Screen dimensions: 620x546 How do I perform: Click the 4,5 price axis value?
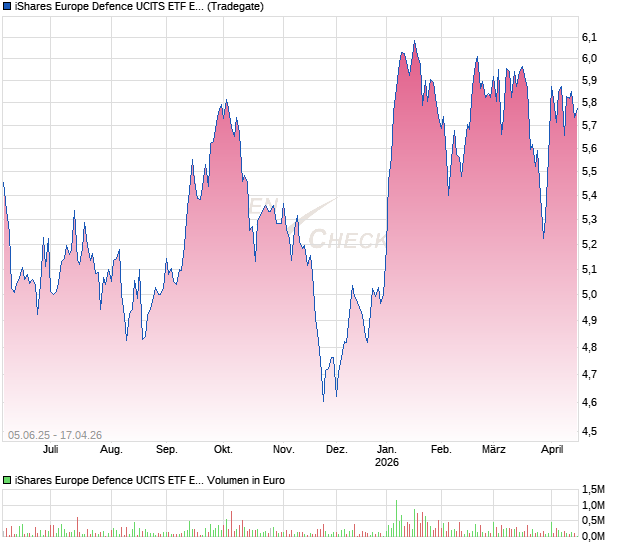[x=589, y=431]
